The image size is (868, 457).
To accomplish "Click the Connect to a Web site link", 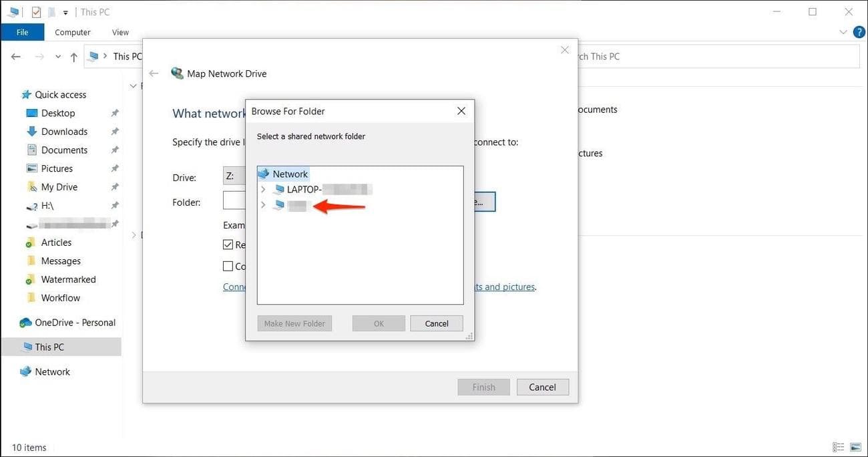I will pos(235,287).
